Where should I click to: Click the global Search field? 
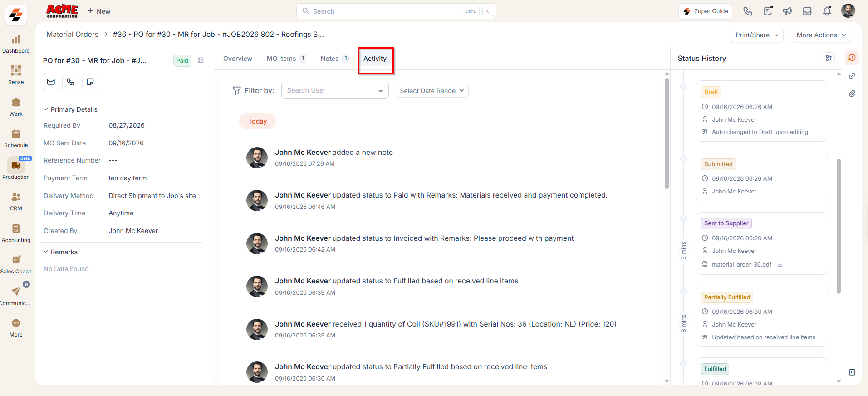coord(396,11)
